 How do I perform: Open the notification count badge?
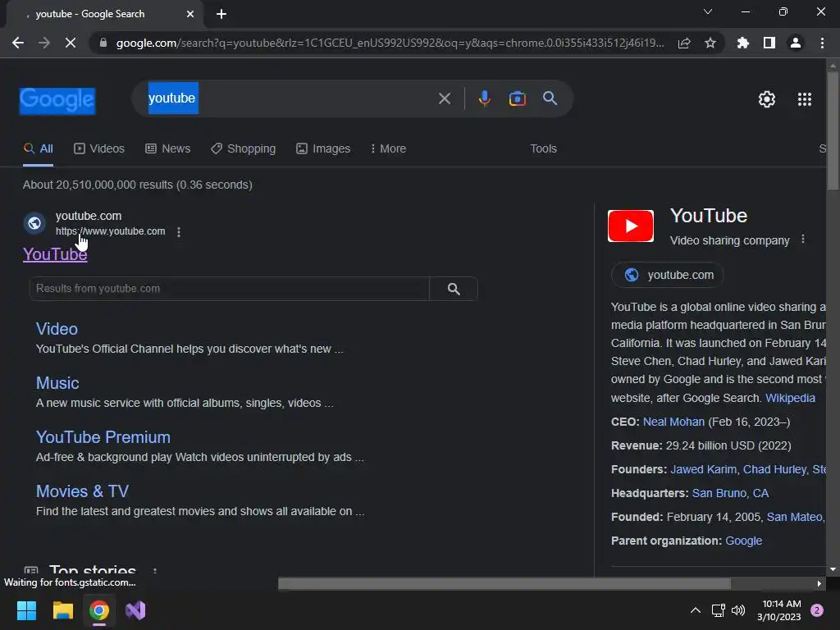[x=817, y=610]
